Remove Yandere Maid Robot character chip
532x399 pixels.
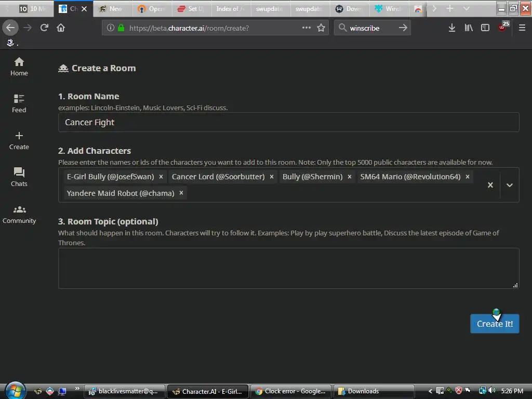click(181, 193)
